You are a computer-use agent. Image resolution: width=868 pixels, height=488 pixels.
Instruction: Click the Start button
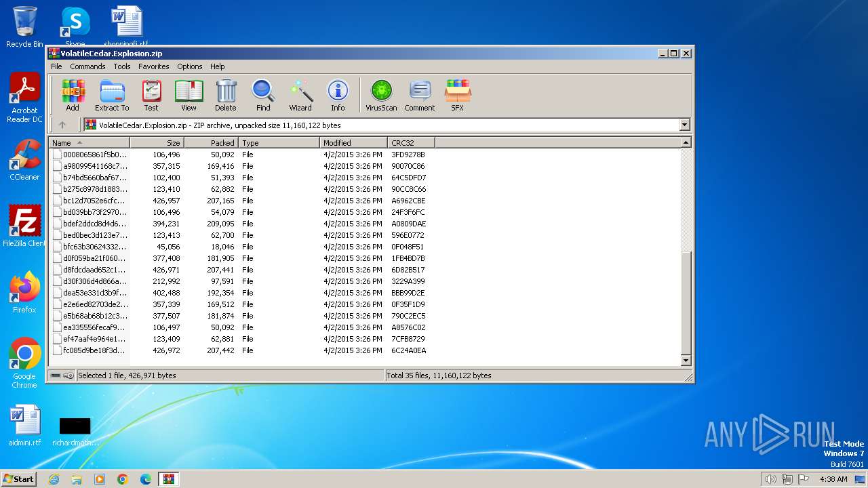tap(19, 479)
